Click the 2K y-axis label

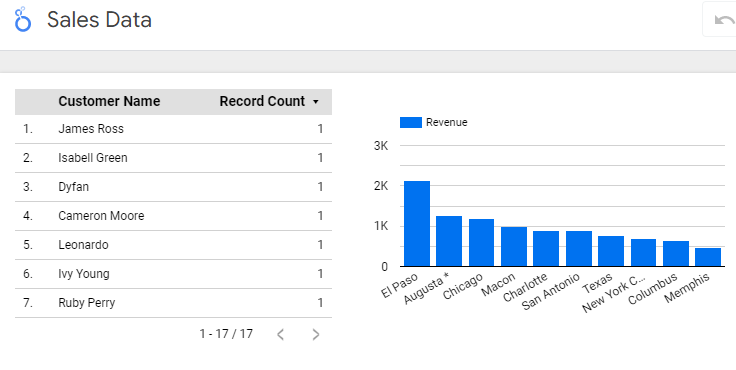point(381,186)
